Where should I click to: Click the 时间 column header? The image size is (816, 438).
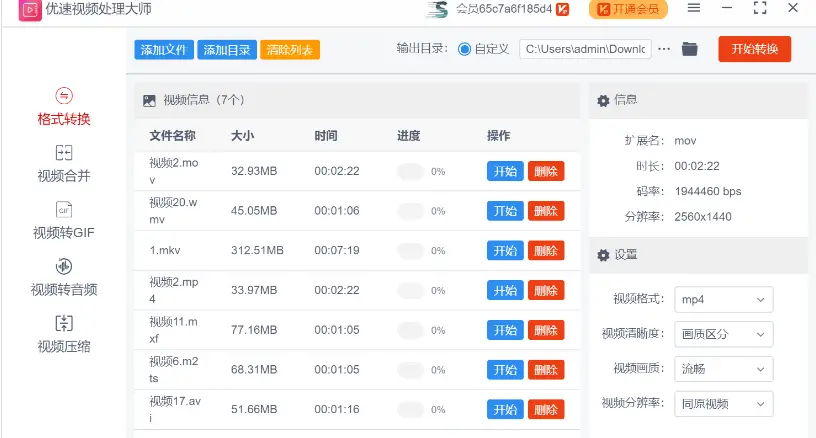coord(326,136)
